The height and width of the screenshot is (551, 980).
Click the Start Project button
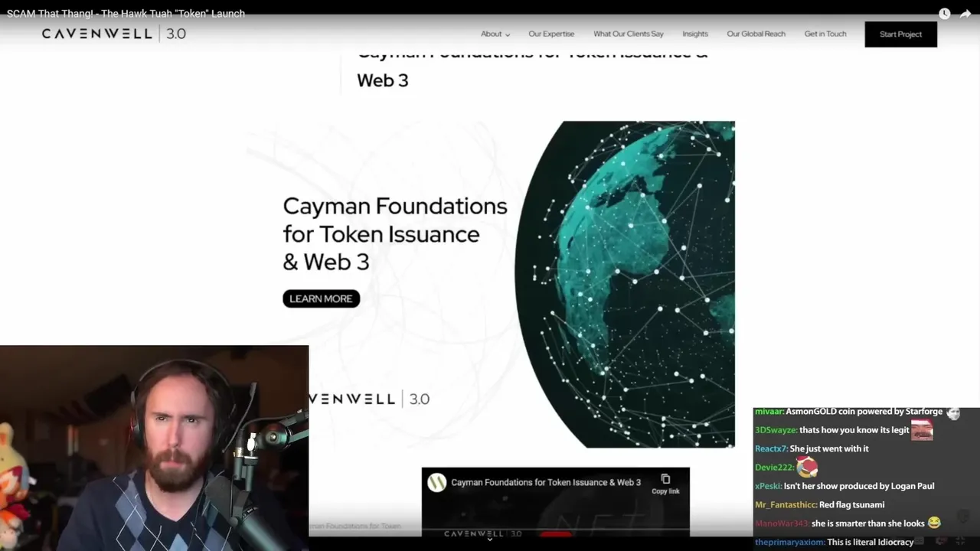point(901,34)
